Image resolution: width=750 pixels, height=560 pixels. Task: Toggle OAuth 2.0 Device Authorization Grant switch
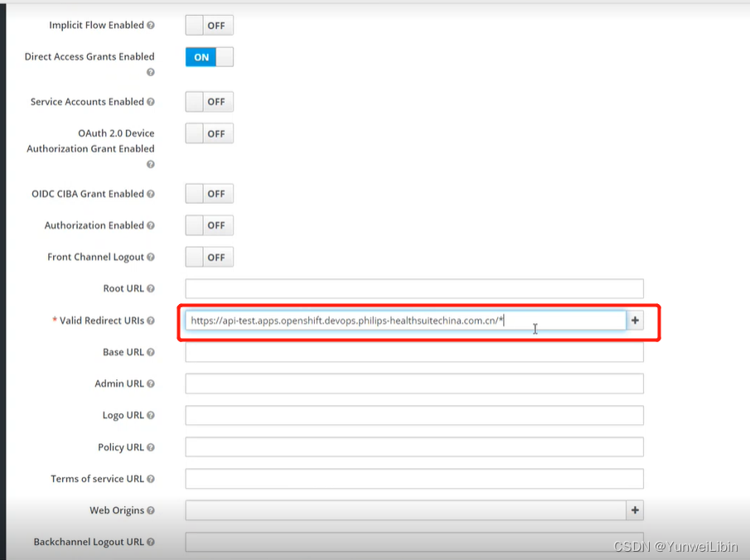210,133
